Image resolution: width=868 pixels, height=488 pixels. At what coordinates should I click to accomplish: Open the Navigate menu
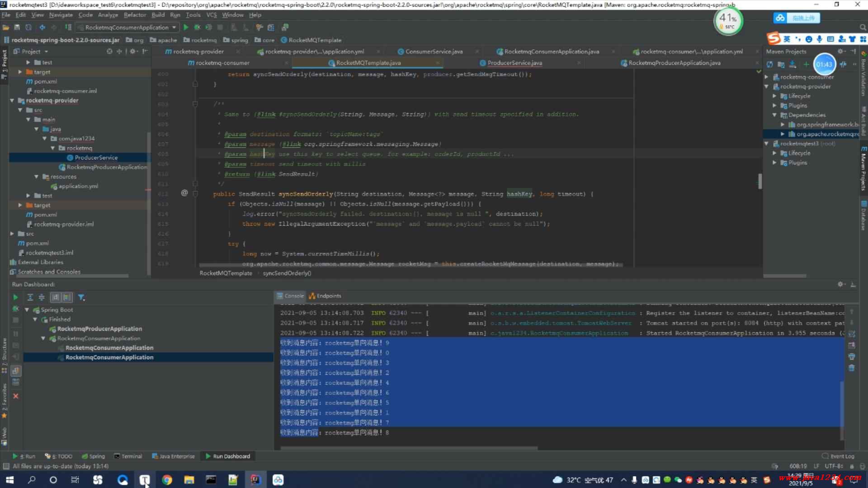click(61, 15)
